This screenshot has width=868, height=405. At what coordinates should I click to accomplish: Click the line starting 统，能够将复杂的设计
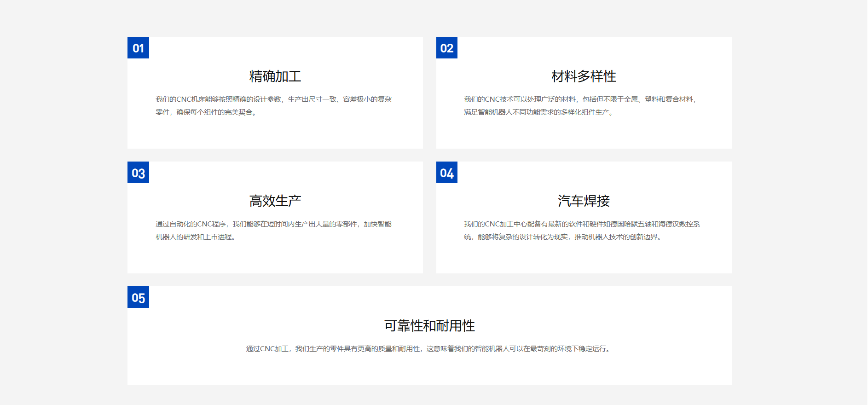point(563,237)
